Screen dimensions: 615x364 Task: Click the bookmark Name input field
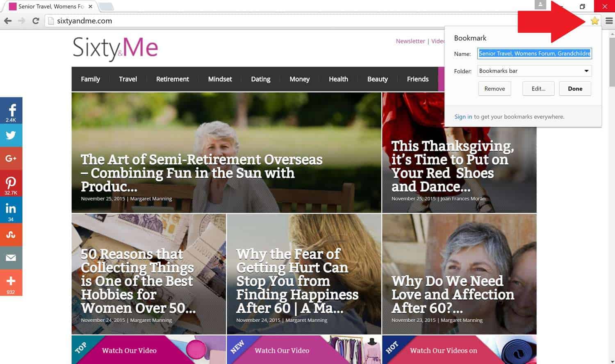[x=534, y=53]
